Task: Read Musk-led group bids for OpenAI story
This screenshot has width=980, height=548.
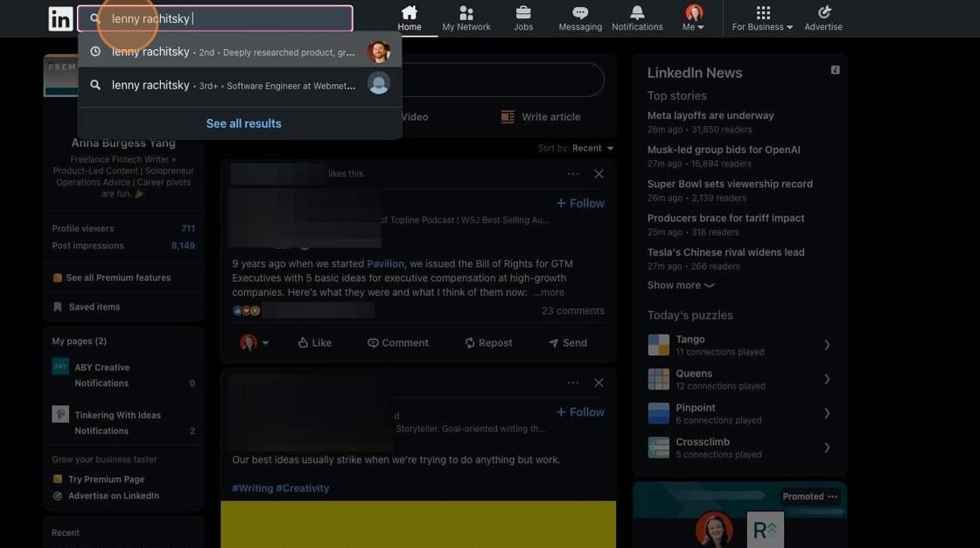Action: tap(724, 150)
